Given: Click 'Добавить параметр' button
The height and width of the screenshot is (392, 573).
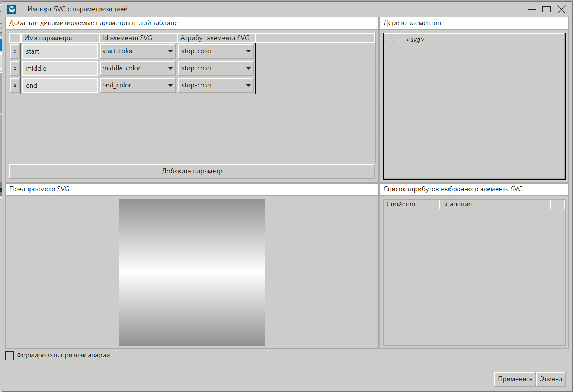Looking at the screenshot, I should [x=192, y=171].
